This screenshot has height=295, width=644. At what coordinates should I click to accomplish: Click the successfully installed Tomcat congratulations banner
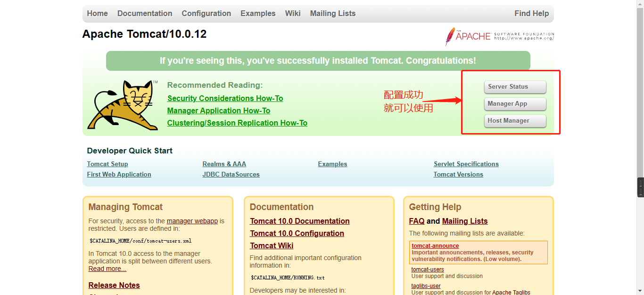pos(318,61)
